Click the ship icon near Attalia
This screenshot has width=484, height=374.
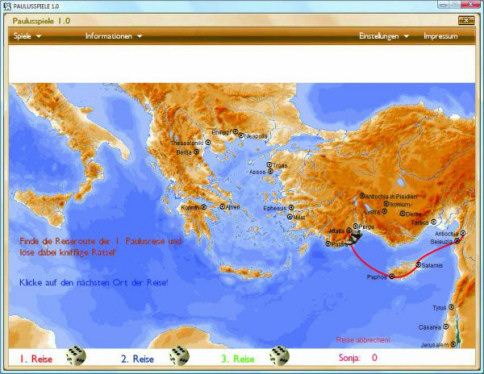click(x=356, y=237)
